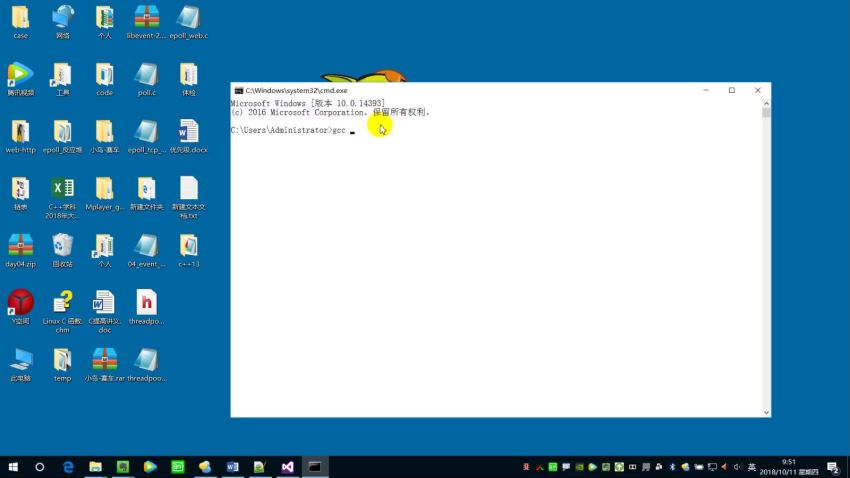Click the Bluetooth tray icon

tap(672, 467)
